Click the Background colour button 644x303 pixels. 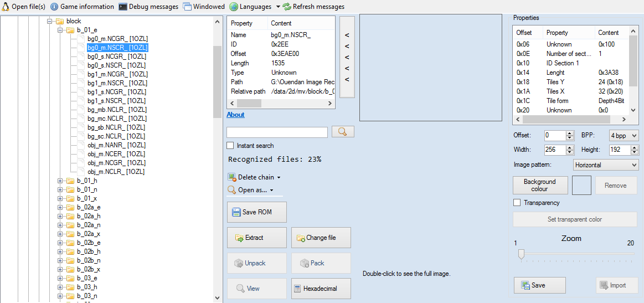(x=539, y=185)
